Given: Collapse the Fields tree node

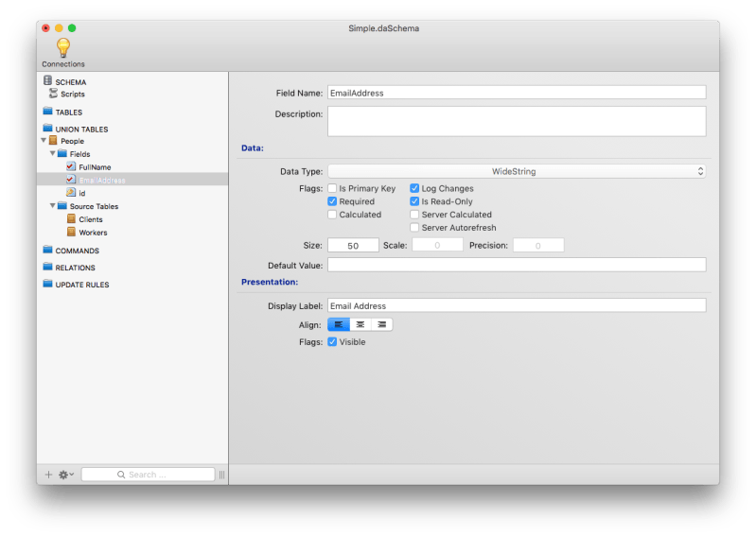Looking at the screenshot, I should (53, 153).
